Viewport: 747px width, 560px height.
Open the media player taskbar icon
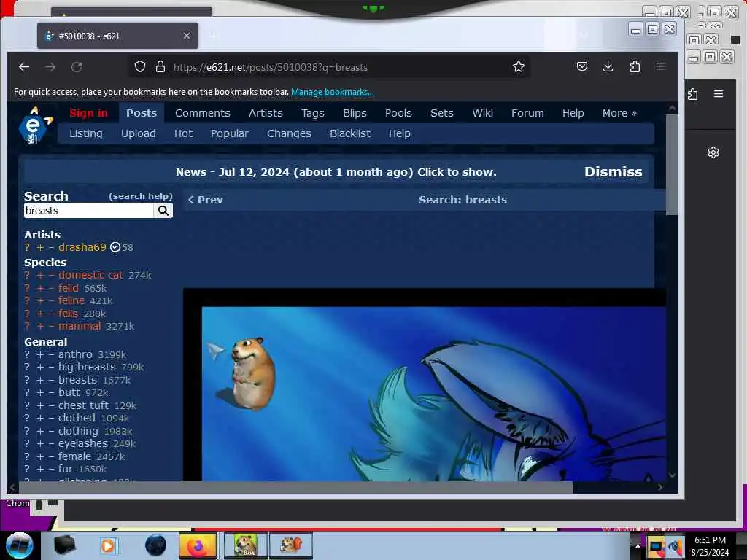point(108,545)
